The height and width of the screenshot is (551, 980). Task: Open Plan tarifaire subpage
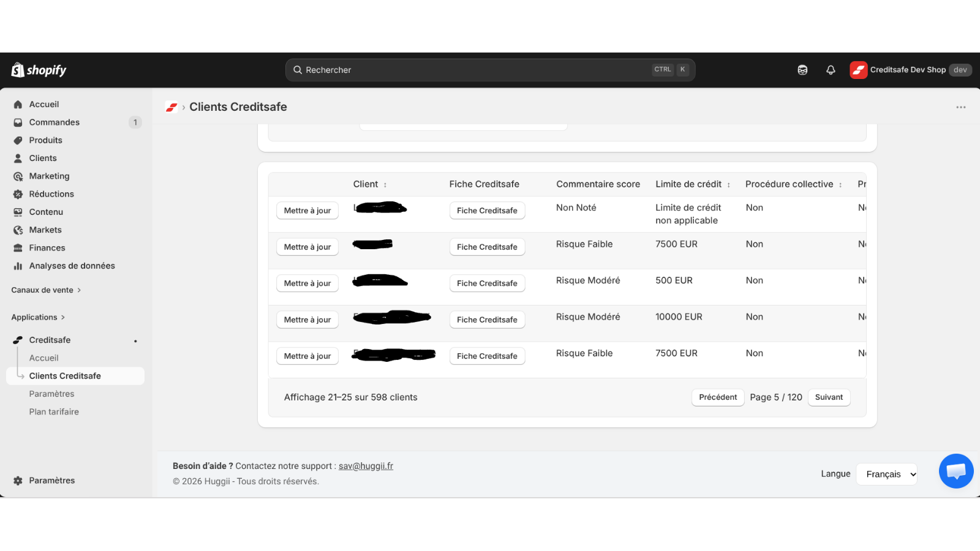pyautogui.click(x=54, y=412)
